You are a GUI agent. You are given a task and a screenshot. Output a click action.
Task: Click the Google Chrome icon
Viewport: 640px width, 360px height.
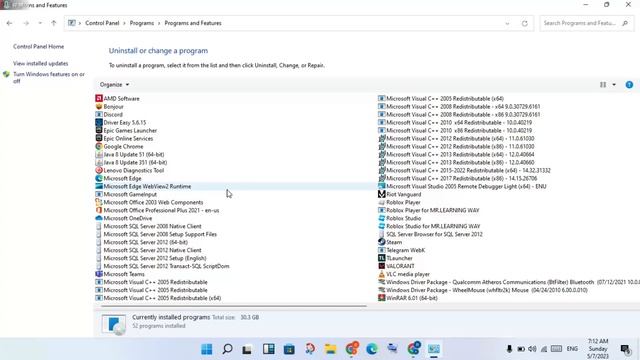99,146
